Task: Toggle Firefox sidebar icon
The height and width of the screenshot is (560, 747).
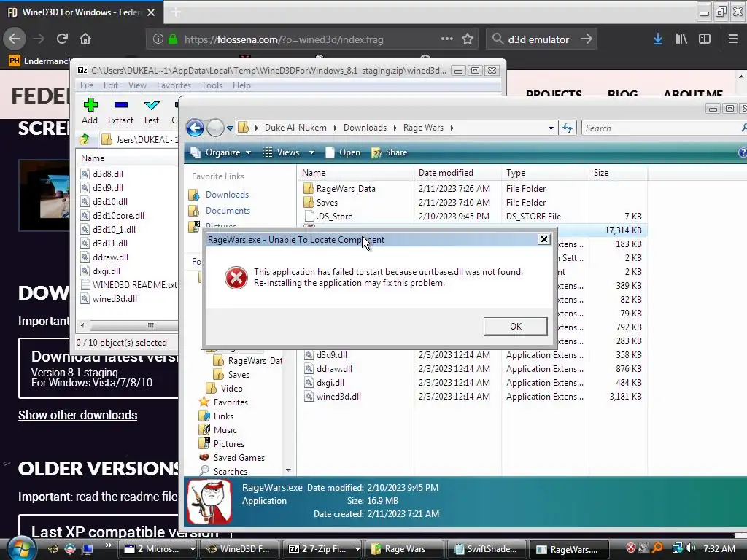Action: [705, 39]
